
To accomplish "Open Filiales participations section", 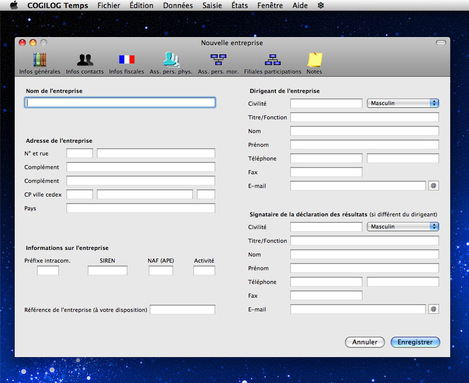I will [x=272, y=63].
